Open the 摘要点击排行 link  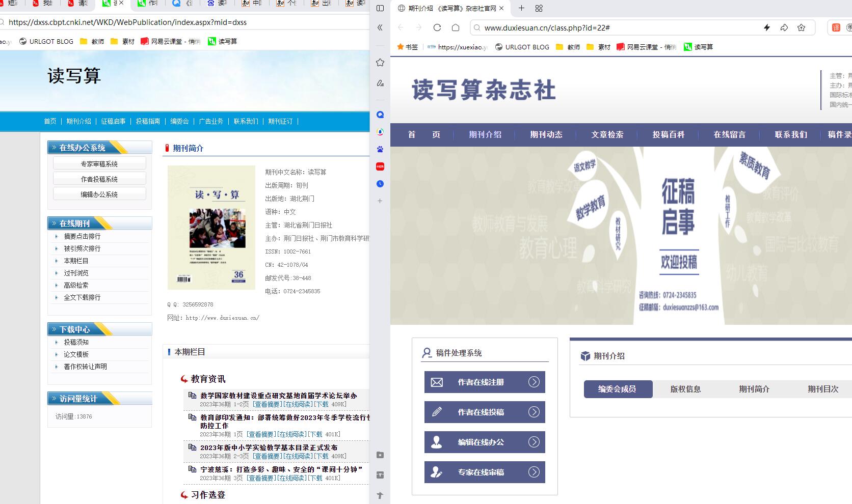[x=82, y=236]
